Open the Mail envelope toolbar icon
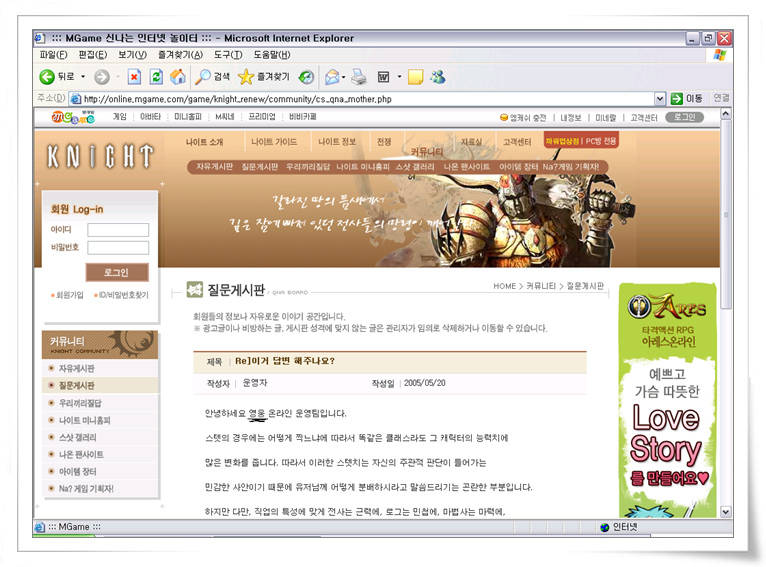766x567 pixels. 332,77
